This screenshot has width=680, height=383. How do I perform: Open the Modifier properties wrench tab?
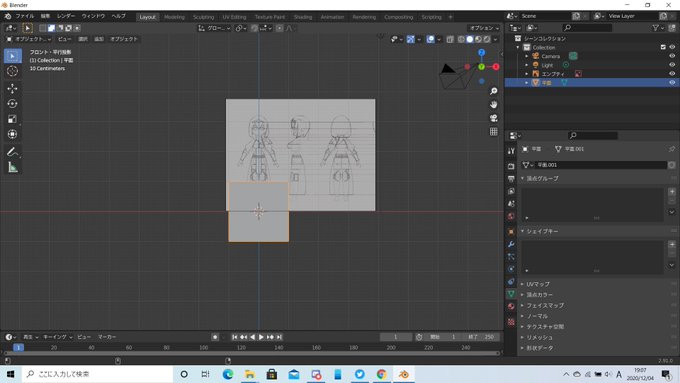pos(511,244)
